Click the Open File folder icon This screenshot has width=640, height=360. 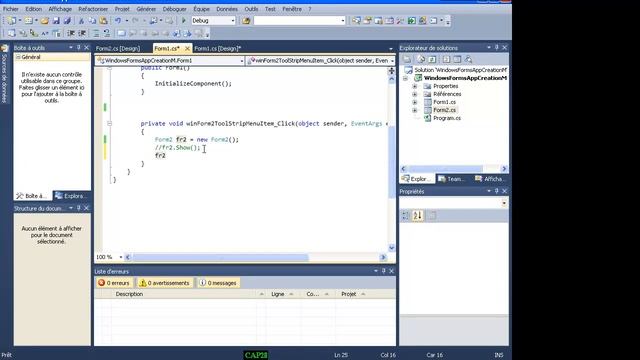(44, 20)
